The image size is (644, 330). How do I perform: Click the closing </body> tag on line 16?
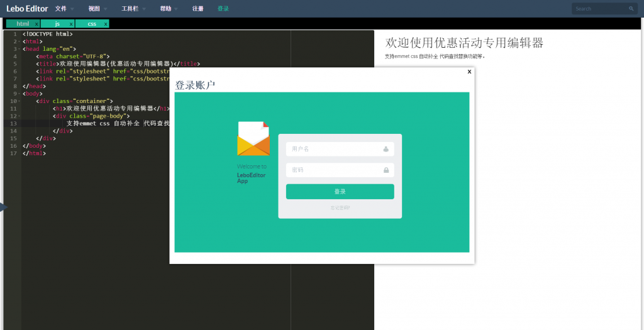34,146
